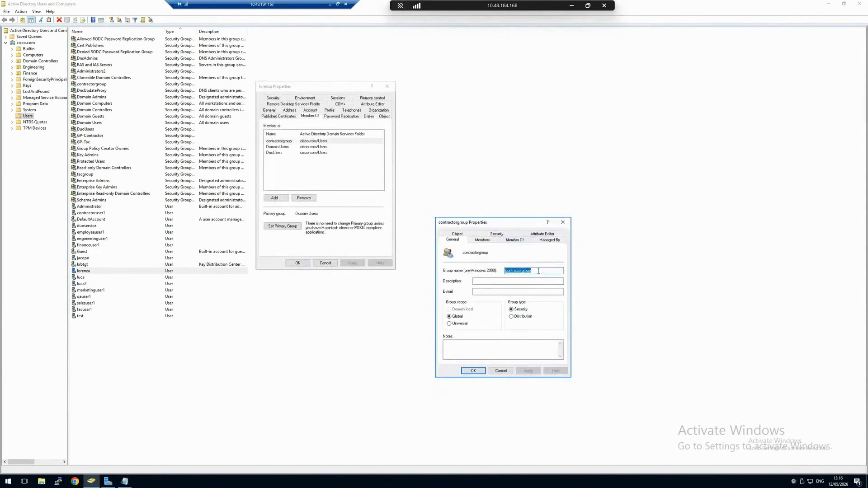Viewport: 868px width, 488px height.
Task: Click the Description input field
Action: pos(518,281)
